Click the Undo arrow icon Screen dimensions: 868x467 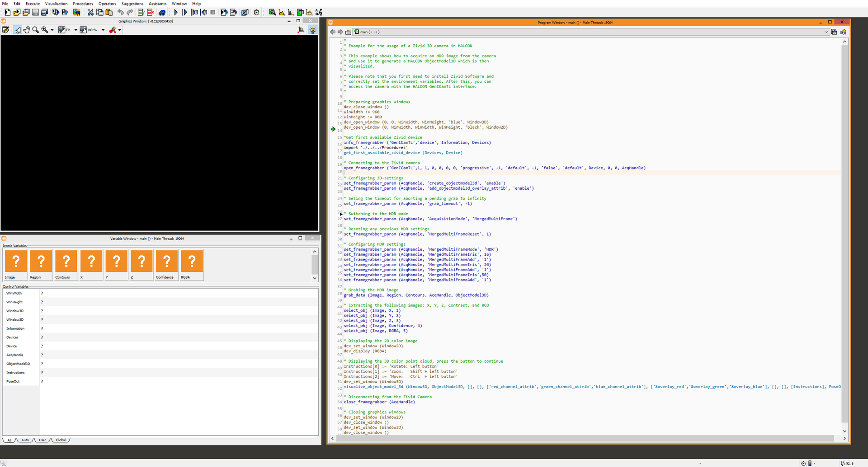[x=120, y=12]
